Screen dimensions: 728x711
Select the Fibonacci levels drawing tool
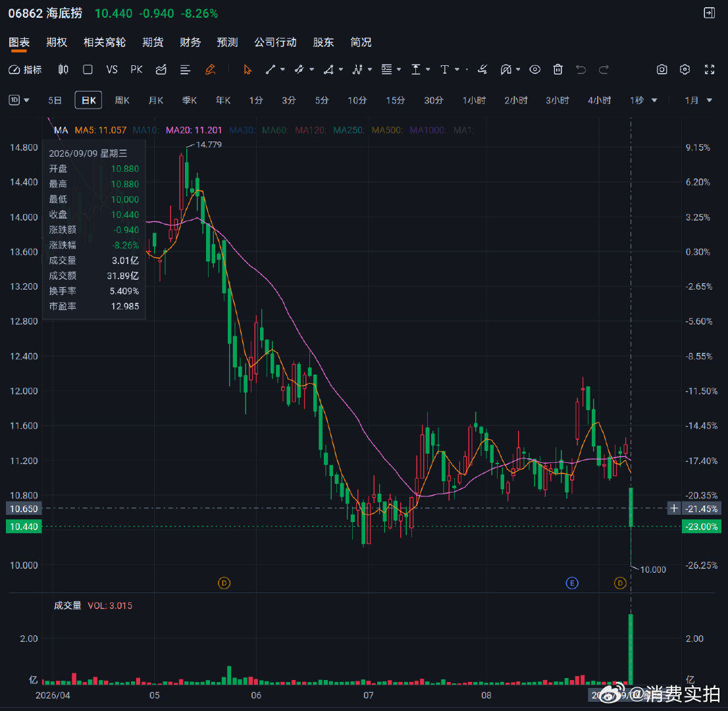click(x=387, y=70)
